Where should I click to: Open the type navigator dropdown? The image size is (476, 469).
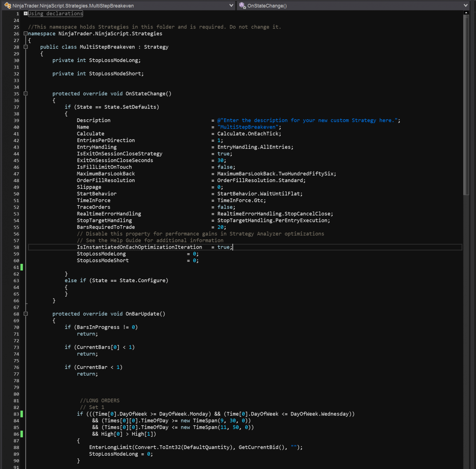(x=232, y=5)
